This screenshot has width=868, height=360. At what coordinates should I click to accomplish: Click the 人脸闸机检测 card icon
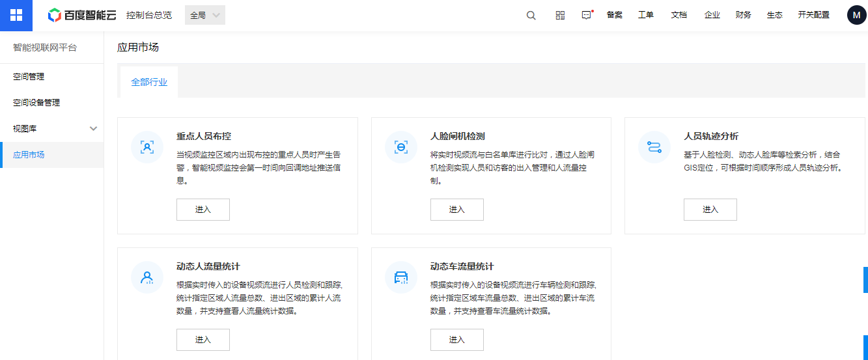coord(401,147)
